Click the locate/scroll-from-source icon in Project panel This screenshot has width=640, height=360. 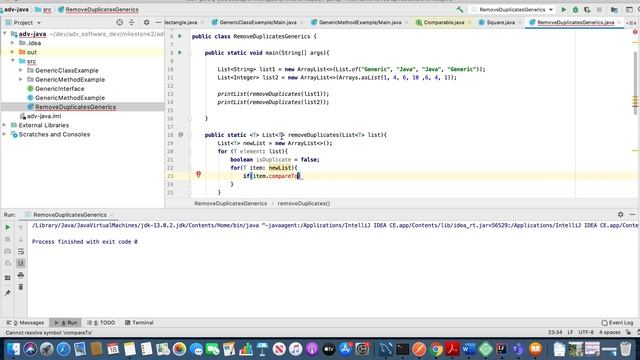(120, 22)
